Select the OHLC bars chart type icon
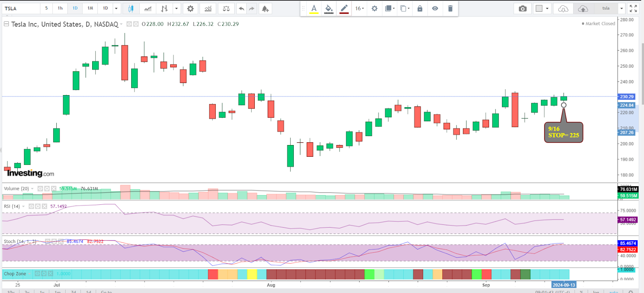 click(164, 8)
